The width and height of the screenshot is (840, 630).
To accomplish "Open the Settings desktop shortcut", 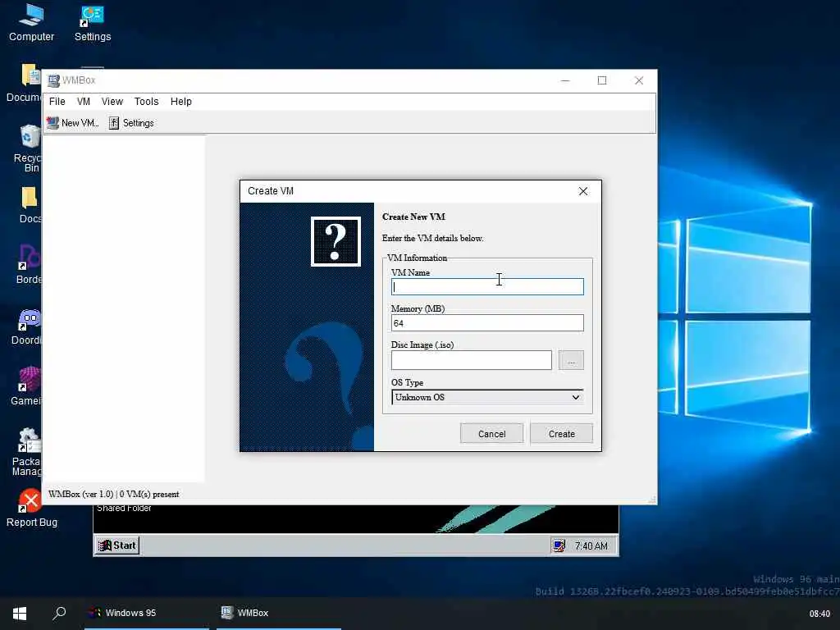I will [93, 22].
